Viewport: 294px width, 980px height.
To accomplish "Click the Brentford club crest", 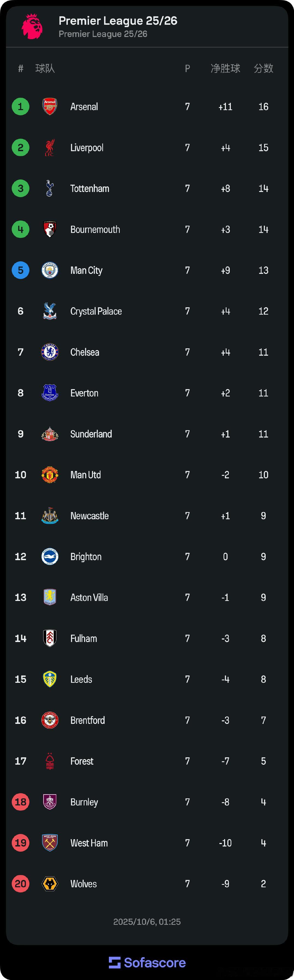I will [x=50, y=720].
